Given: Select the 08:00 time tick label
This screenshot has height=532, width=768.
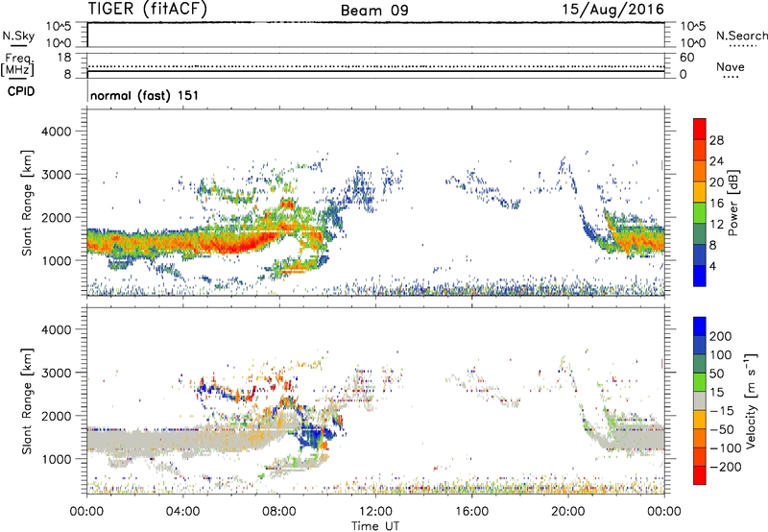Looking at the screenshot, I should click(278, 512).
